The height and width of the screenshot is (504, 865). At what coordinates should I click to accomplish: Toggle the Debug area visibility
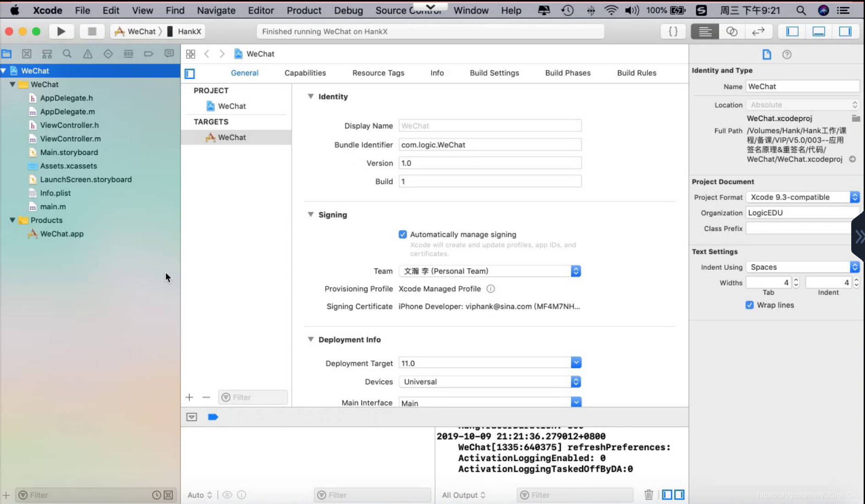click(819, 31)
